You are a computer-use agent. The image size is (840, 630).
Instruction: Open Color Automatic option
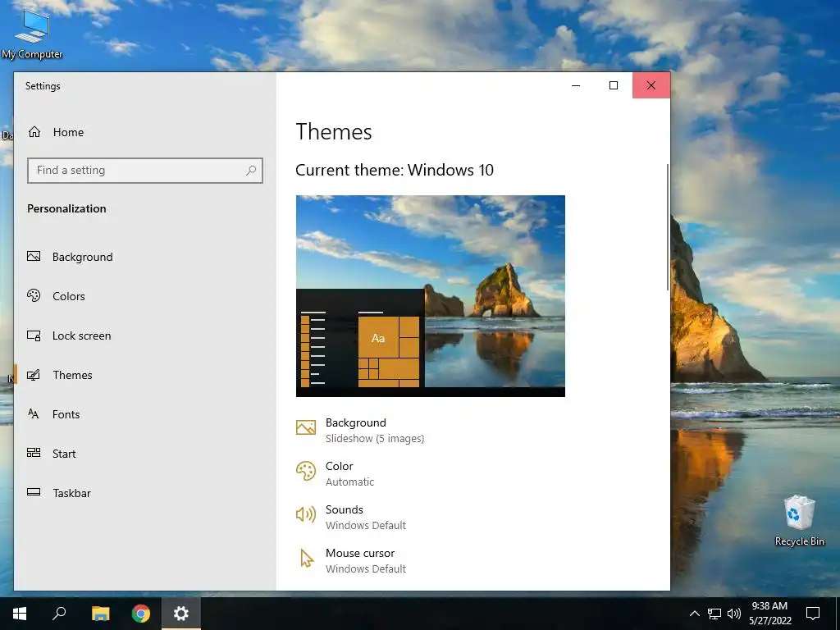click(x=336, y=473)
